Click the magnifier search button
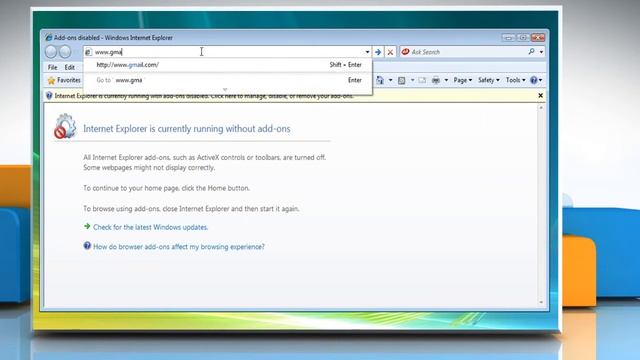The width and height of the screenshot is (640, 360). pyautogui.click(x=531, y=51)
